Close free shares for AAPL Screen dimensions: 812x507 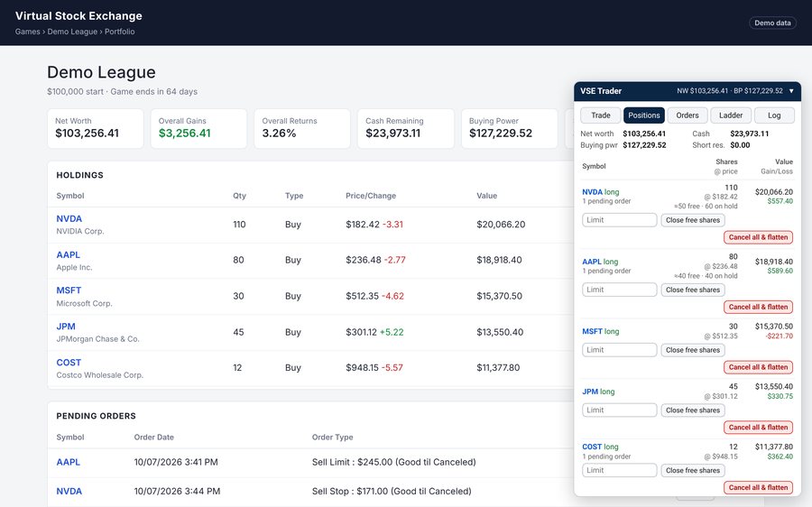[693, 290]
